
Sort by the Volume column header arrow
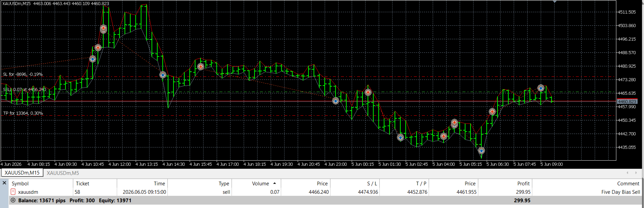pyautogui.click(x=274, y=183)
